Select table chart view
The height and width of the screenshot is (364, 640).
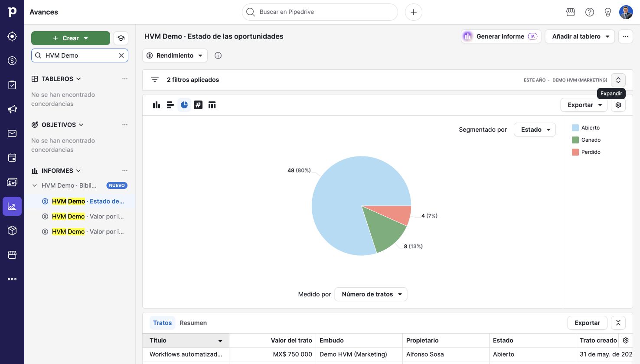click(x=212, y=105)
